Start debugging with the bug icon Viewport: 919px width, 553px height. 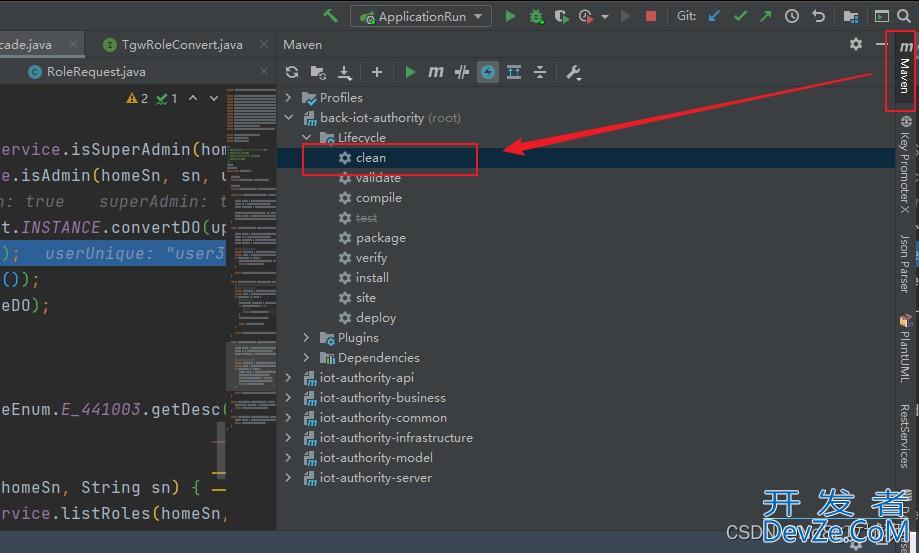tap(536, 16)
